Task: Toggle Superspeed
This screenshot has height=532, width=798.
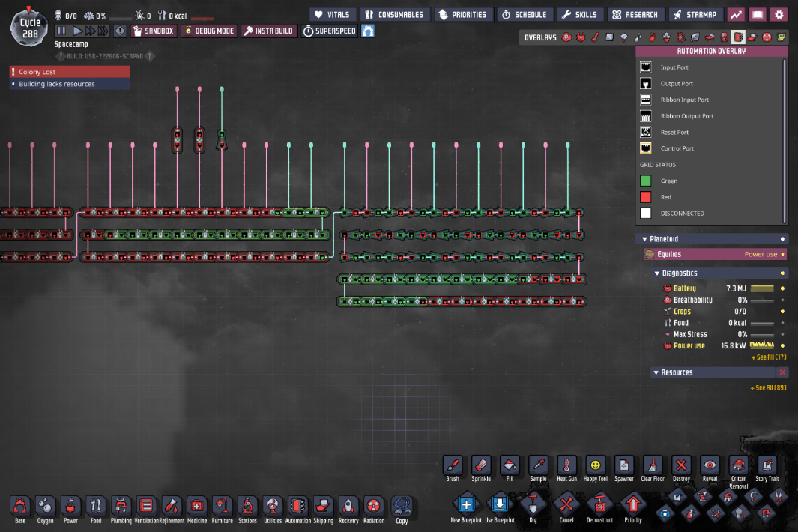Action: pos(330,31)
